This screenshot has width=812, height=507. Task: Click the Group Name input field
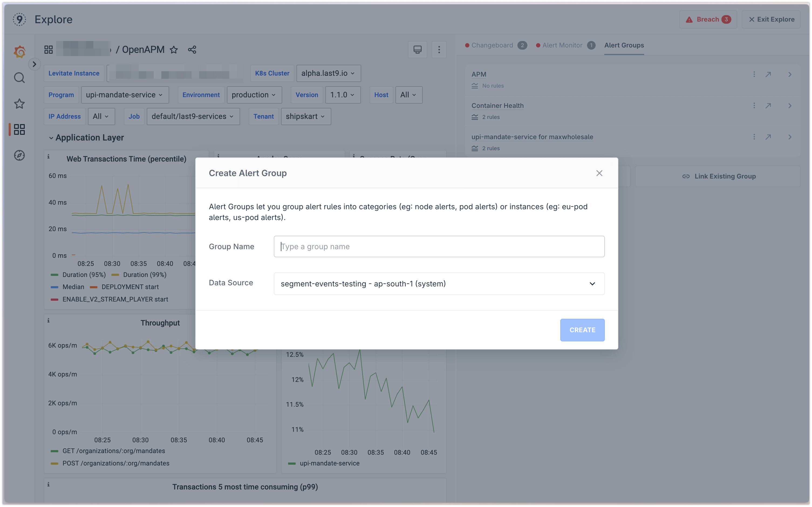[439, 246]
